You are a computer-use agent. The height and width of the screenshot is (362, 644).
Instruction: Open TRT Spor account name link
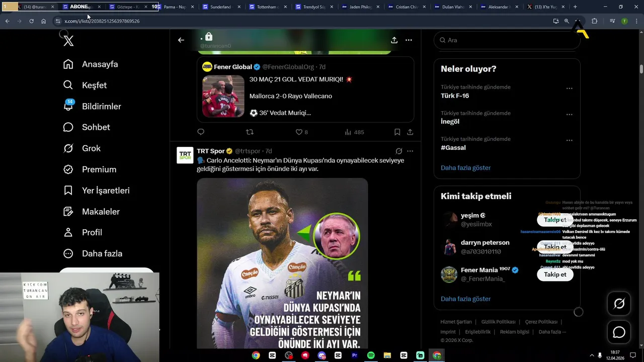click(210, 151)
